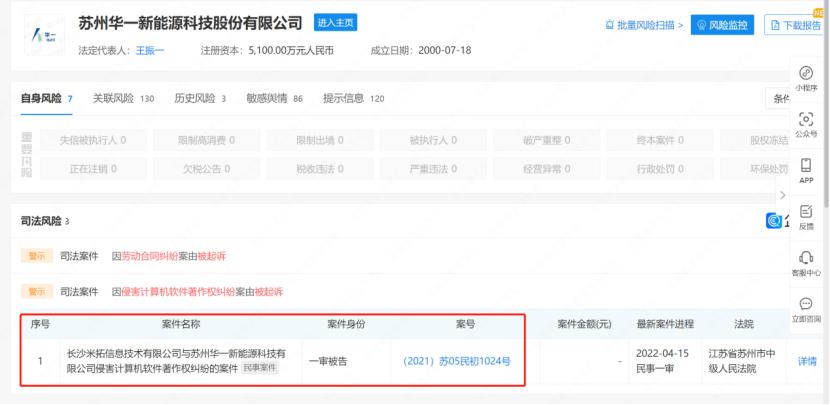The height and width of the screenshot is (405, 830).
Task: Open 进入主页 company homepage button
Action: pyautogui.click(x=335, y=23)
